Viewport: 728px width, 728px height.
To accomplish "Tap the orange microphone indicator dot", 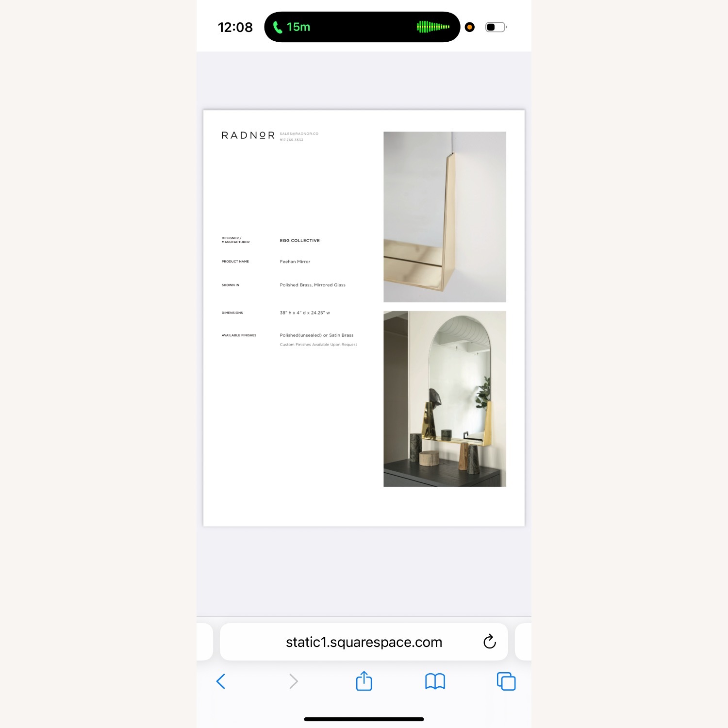I will (469, 27).
